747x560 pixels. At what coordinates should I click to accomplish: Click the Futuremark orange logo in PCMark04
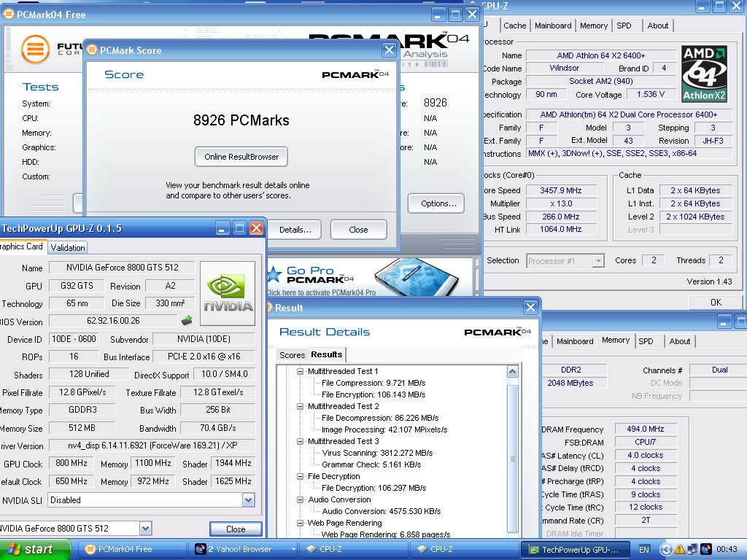click(35, 49)
